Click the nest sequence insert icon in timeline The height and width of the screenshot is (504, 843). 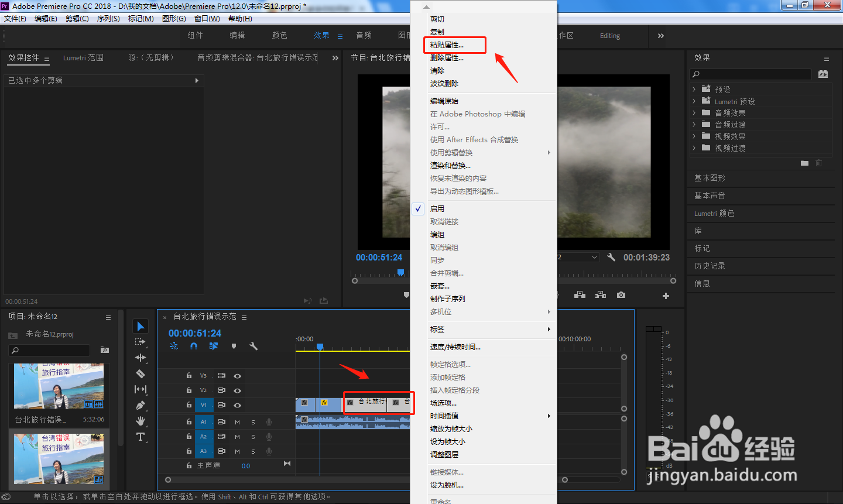click(x=174, y=346)
